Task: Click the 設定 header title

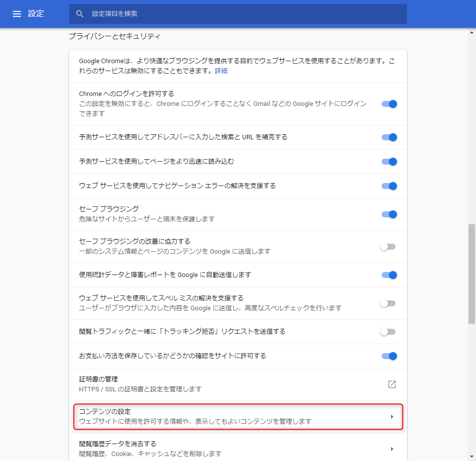Action: click(36, 13)
